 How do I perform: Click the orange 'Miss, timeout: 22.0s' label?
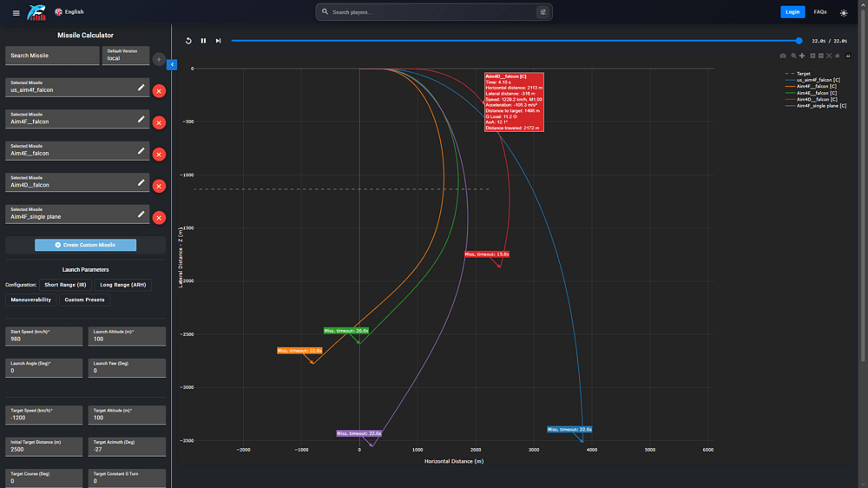coord(299,351)
